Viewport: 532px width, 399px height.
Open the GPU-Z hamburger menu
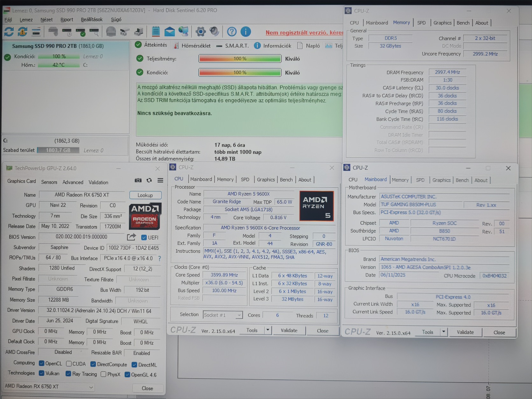[160, 180]
